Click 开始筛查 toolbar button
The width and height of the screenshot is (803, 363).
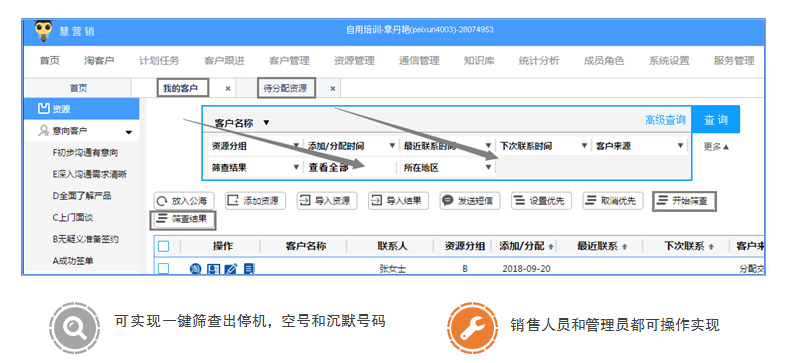(684, 201)
